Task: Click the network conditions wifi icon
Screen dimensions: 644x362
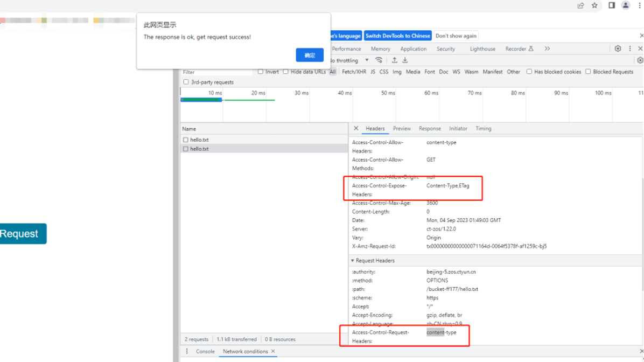Action: click(x=379, y=60)
